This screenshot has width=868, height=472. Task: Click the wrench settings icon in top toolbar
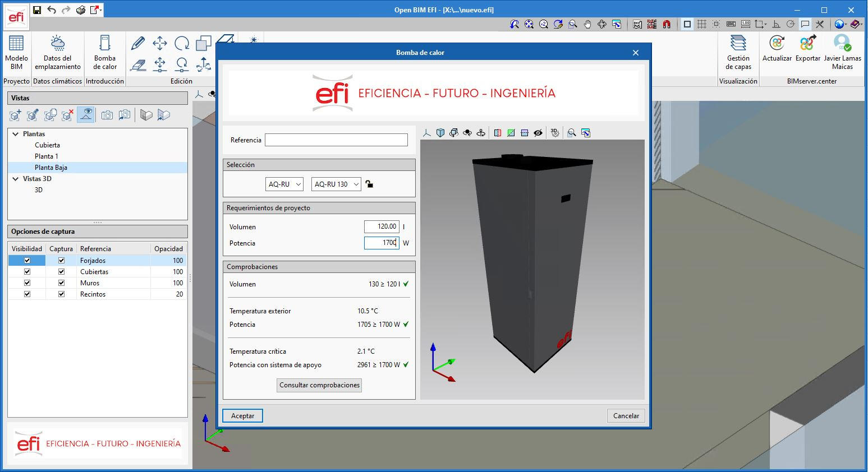[820, 24]
